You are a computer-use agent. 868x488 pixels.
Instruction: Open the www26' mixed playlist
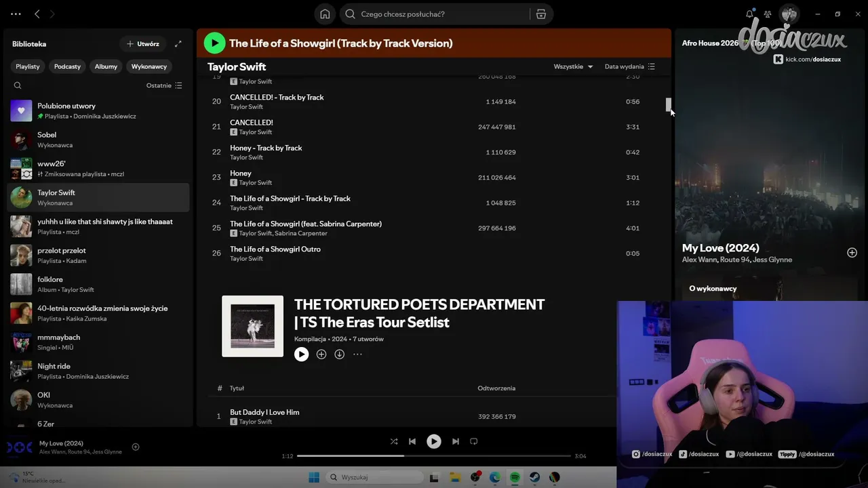click(98, 169)
